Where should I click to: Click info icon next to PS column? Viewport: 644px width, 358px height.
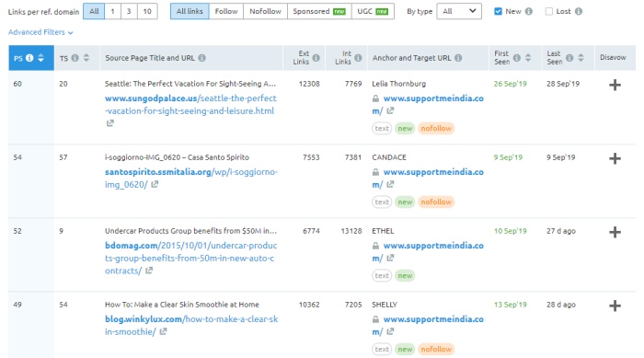pyautogui.click(x=29, y=58)
